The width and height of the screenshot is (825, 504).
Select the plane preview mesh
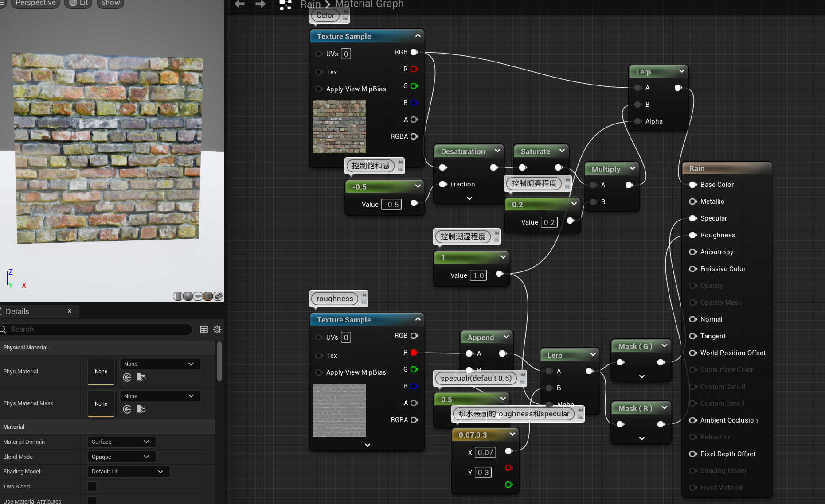[198, 296]
